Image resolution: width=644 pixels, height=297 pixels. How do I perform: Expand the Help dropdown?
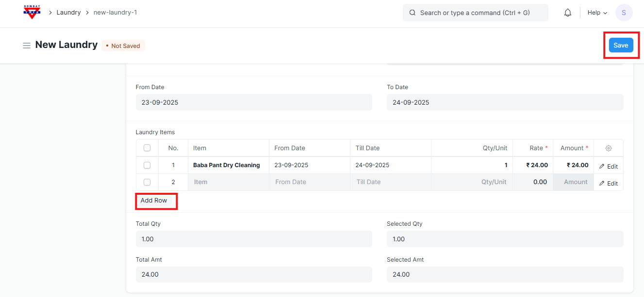click(x=597, y=13)
